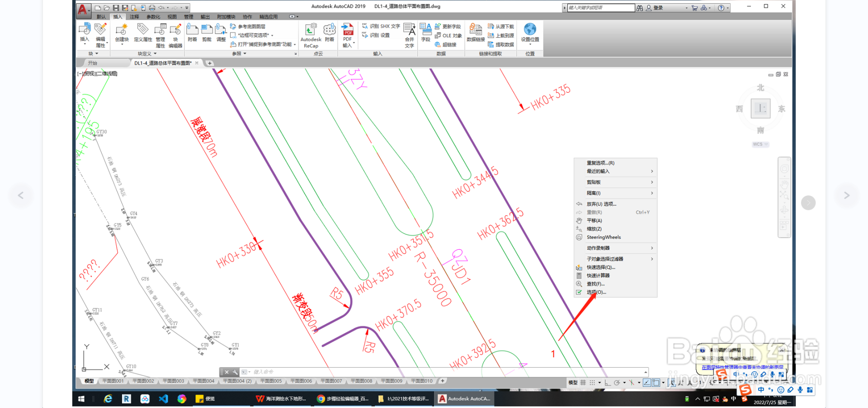Click the command line customize wrench icon
Image resolution: width=868 pixels, height=408 pixels.
pyautogui.click(x=235, y=372)
